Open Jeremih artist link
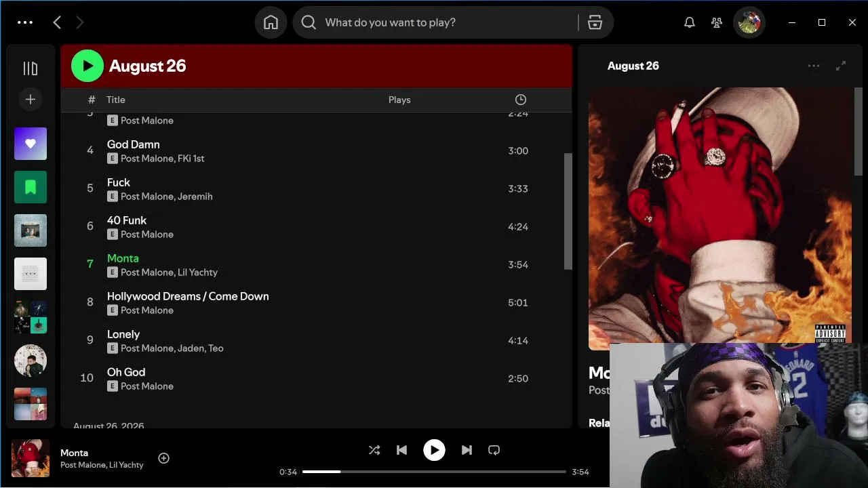This screenshot has width=868, height=488. click(x=195, y=197)
